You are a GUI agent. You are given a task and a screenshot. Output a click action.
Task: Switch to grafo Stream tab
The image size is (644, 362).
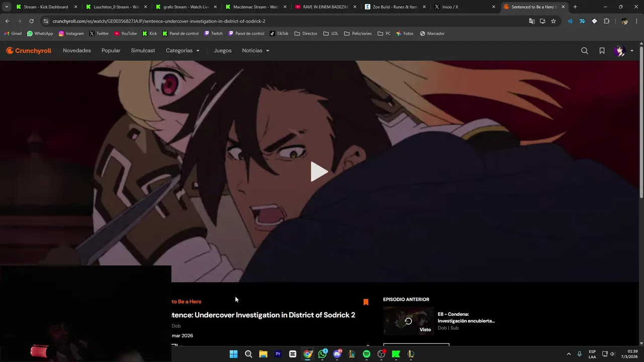(x=186, y=7)
